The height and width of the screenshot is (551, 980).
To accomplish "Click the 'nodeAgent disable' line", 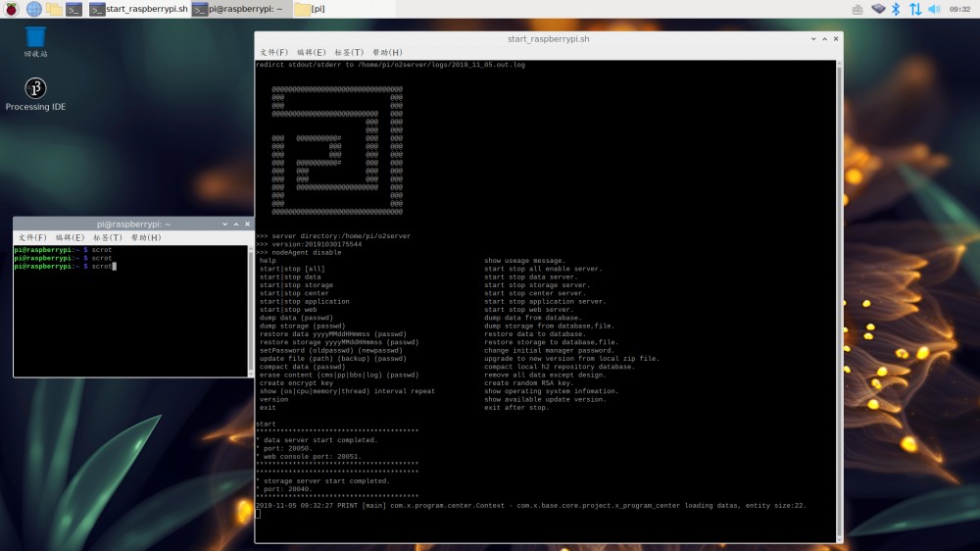I will point(299,253).
